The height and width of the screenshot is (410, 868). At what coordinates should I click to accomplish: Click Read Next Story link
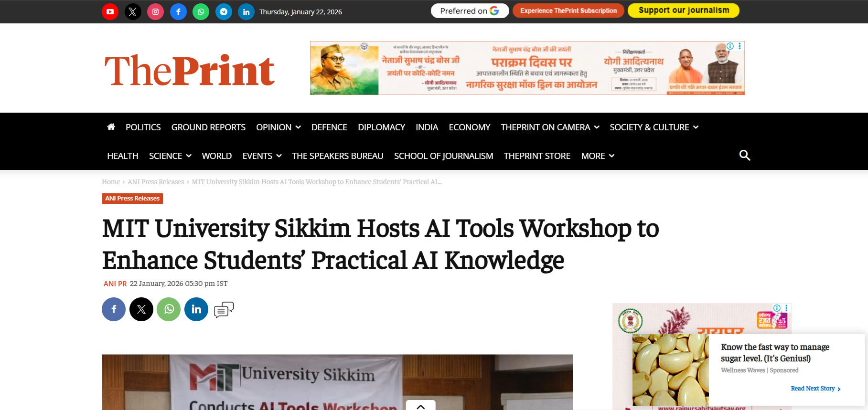coord(815,389)
